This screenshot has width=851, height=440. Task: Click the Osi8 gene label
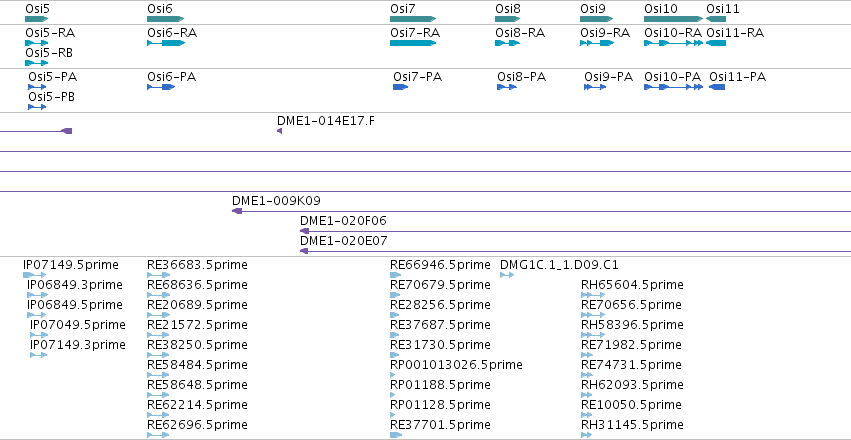507,9
